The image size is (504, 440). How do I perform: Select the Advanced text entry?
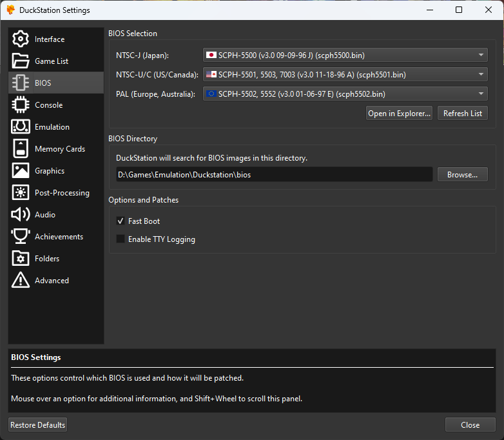pos(52,281)
